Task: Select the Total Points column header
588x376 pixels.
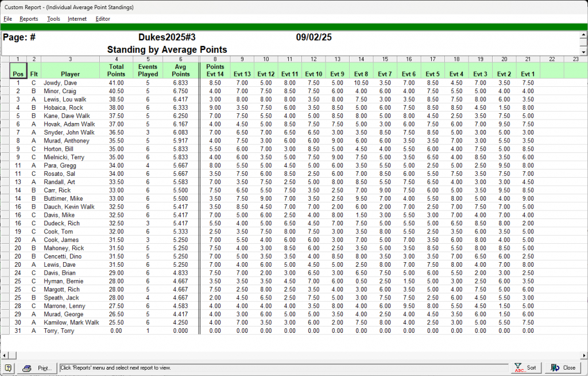Action: [116, 70]
